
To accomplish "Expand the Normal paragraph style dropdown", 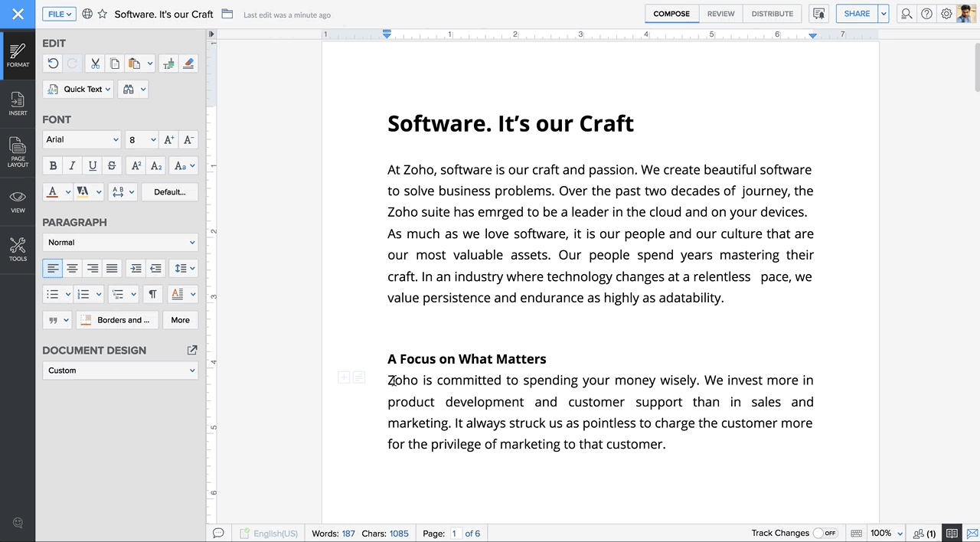I will (120, 242).
